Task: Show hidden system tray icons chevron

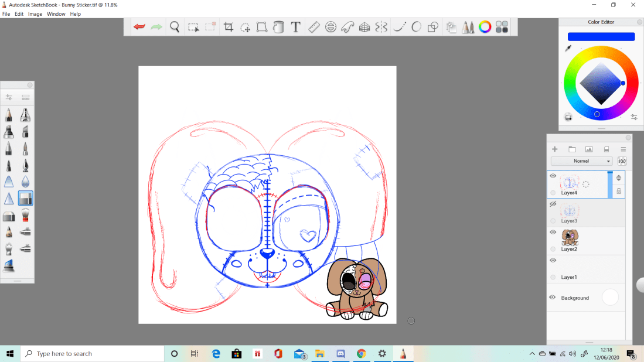Action: click(x=532, y=354)
